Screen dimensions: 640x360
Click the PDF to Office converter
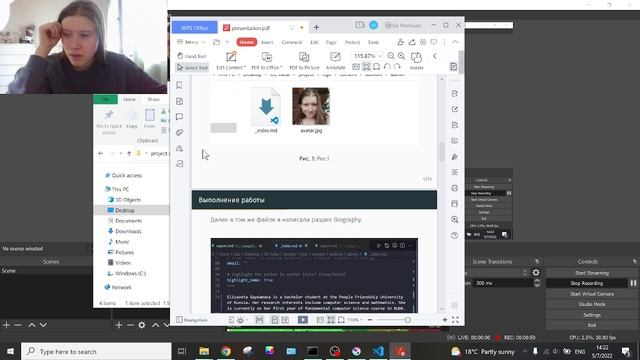(267, 60)
